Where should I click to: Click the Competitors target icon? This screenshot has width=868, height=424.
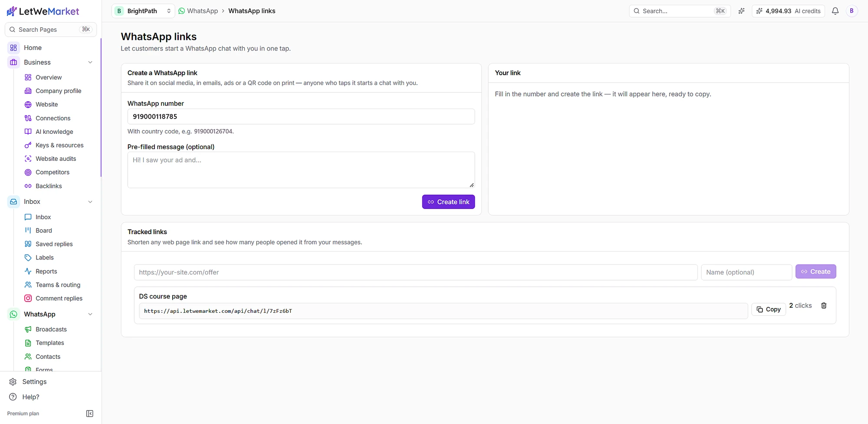pos(28,172)
